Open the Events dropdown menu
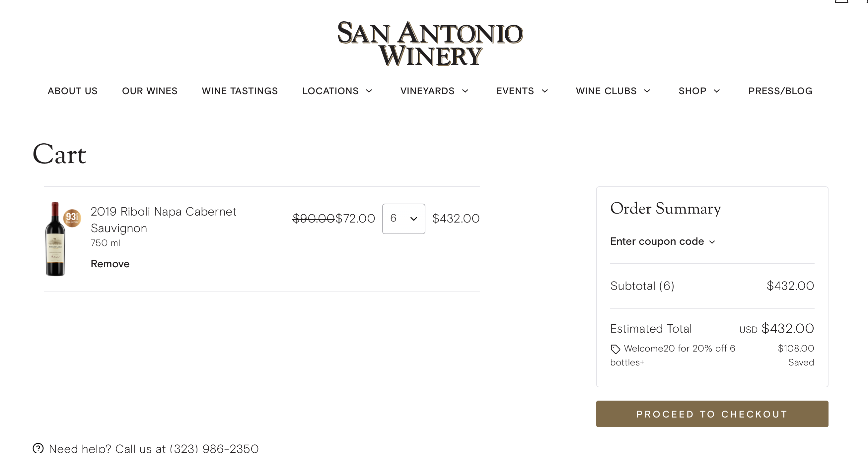Viewport: 868px width, 453px height. click(x=522, y=91)
